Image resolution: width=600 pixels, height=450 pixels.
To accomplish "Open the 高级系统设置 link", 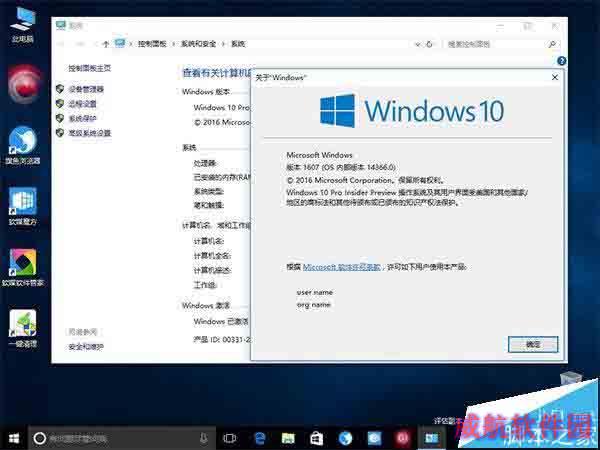I will pos(90,133).
